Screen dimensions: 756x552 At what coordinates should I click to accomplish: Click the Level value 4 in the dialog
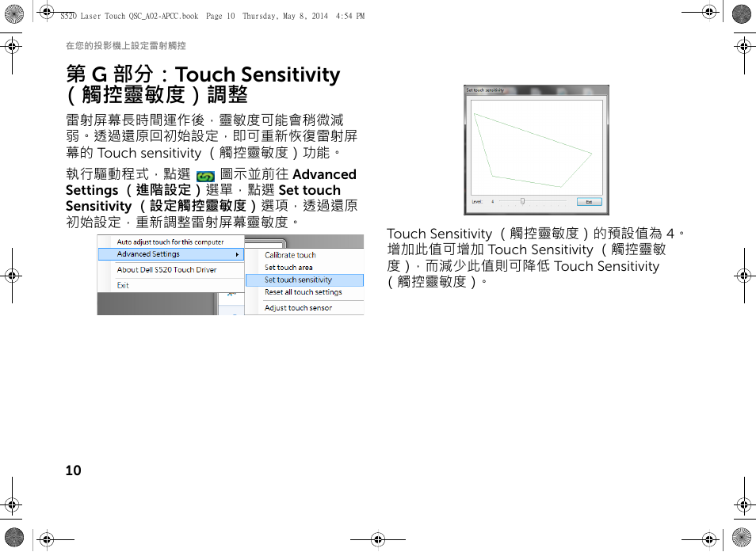pos(492,202)
